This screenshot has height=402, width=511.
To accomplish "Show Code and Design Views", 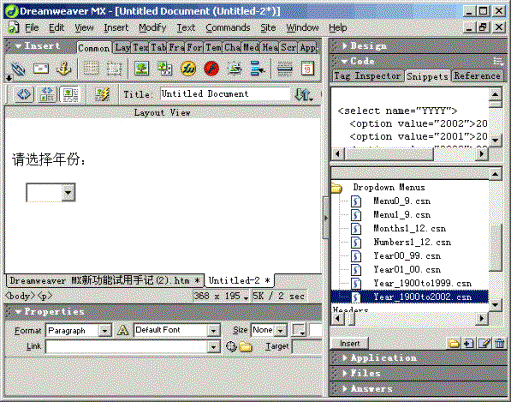I will coord(47,94).
